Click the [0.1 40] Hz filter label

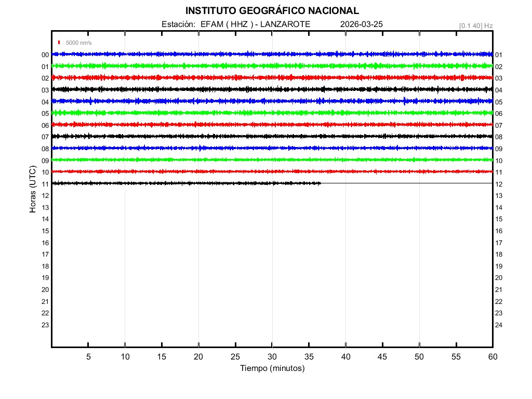click(x=475, y=25)
